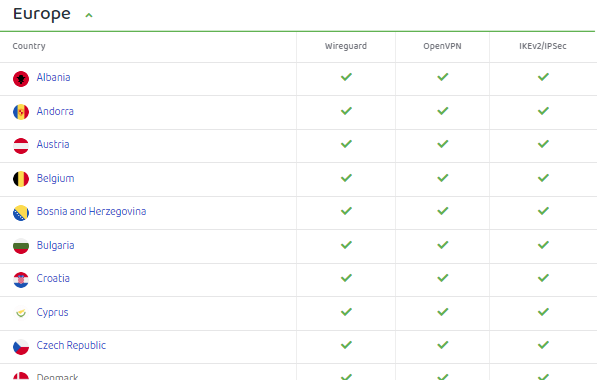Viewport: 597px width, 380px height.
Task: Click the OpenVPN column header
Action: pos(442,46)
